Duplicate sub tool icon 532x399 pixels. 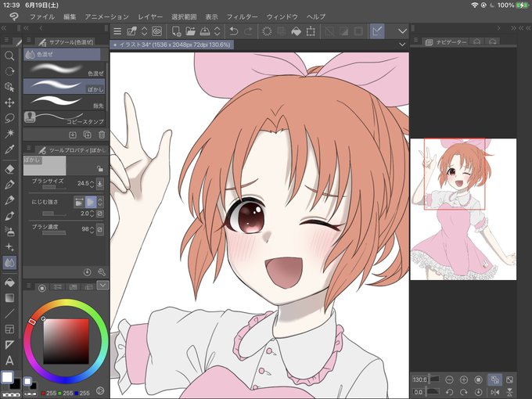(x=87, y=135)
